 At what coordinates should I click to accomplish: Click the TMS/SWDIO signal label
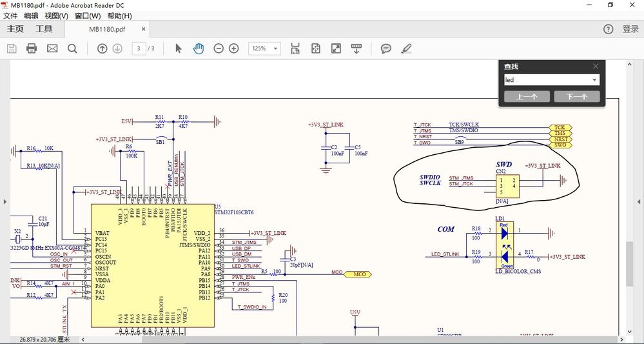463,130
